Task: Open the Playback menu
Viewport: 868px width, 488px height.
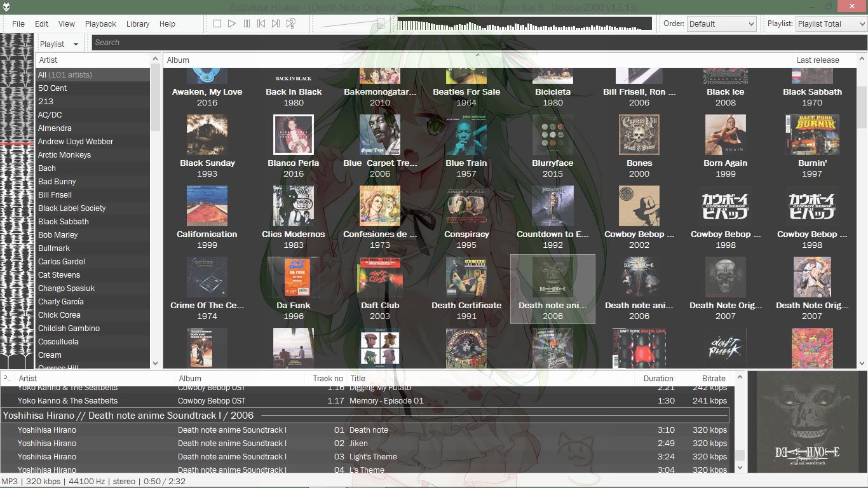Action: 100,24
